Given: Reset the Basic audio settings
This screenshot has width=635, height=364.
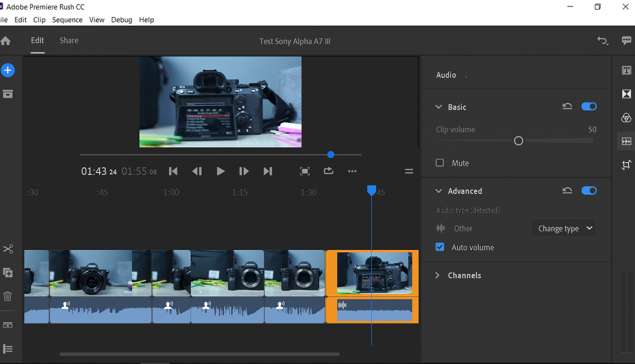Looking at the screenshot, I should [x=567, y=106].
